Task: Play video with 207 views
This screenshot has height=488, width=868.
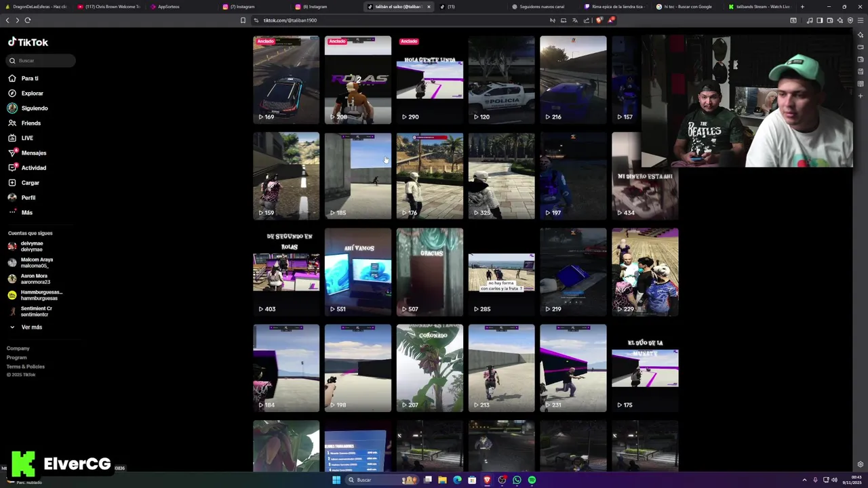Action: tap(430, 369)
